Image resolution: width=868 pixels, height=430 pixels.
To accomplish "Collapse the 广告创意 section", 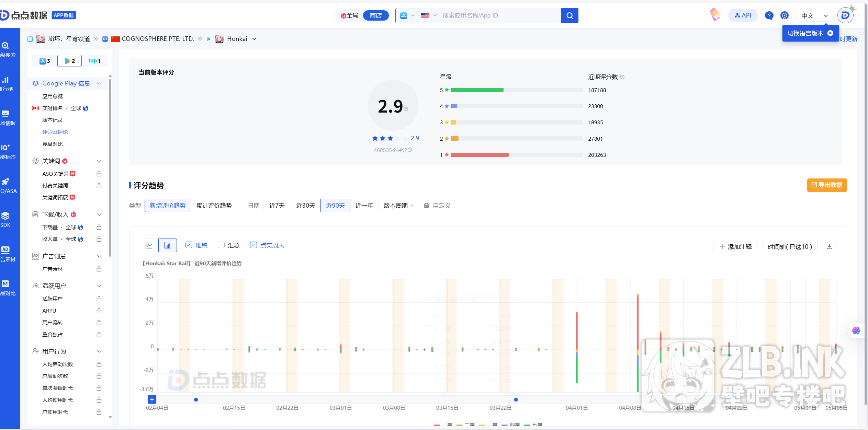I will click(99, 256).
